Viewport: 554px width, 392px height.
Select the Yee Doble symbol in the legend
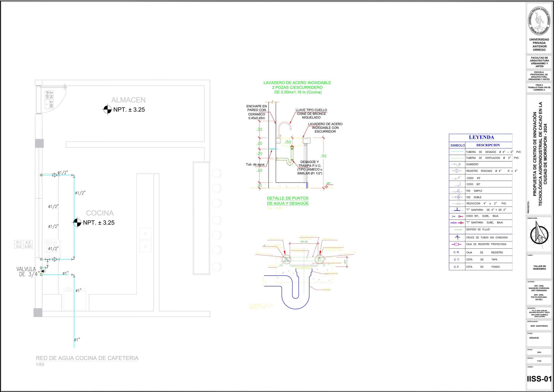tap(457, 197)
